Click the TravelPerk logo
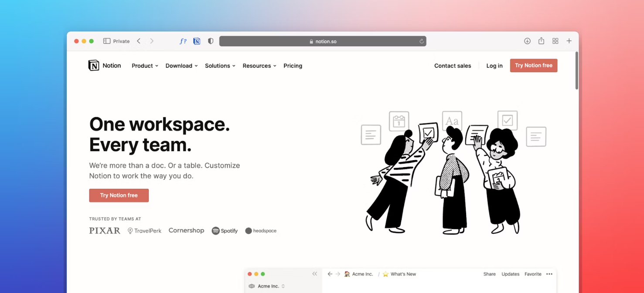Screen dimensions: 644x293 coord(144,231)
